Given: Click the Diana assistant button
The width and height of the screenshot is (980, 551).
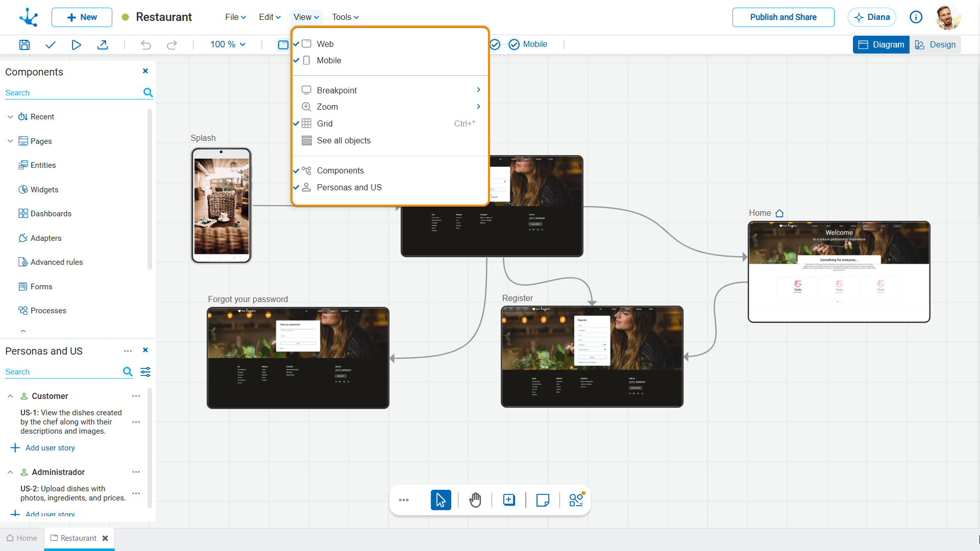Looking at the screenshot, I should pyautogui.click(x=872, y=17).
